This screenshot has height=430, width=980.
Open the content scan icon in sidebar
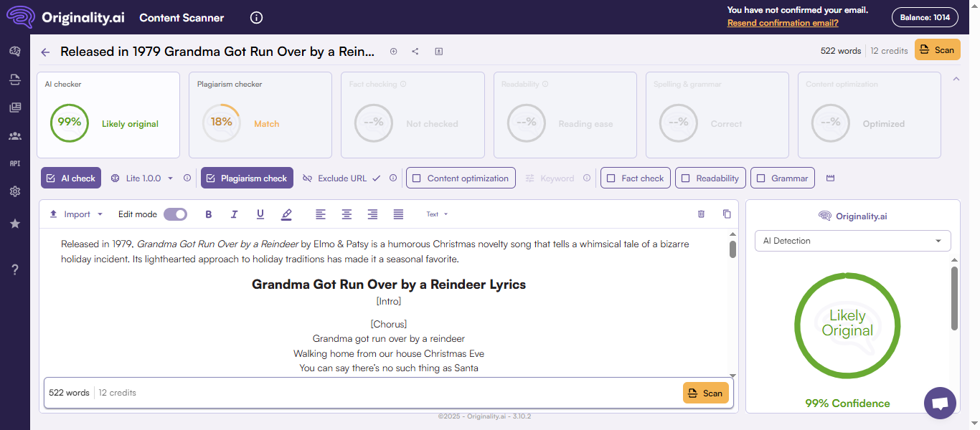14,79
